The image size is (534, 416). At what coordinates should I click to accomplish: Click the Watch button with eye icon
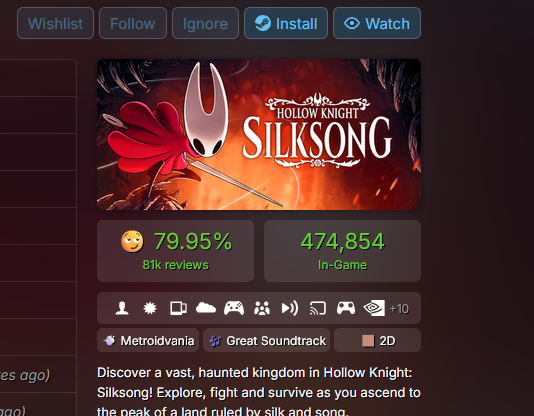(x=377, y=23)
